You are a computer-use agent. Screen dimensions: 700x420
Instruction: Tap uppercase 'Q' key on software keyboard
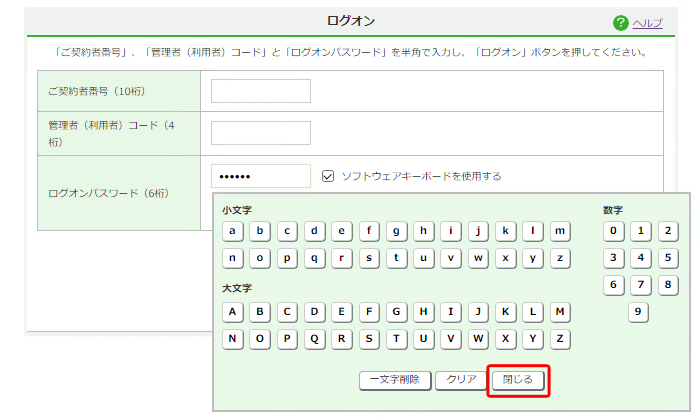point(315,338)
